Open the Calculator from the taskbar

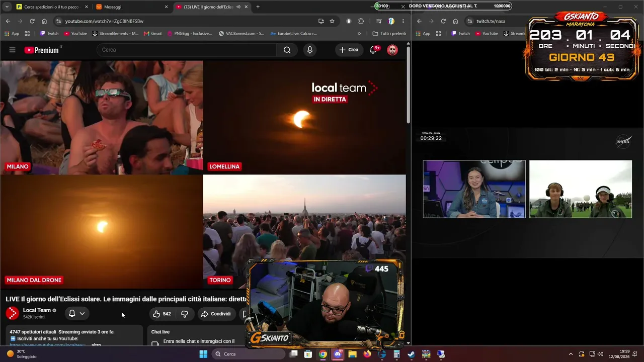397,354
